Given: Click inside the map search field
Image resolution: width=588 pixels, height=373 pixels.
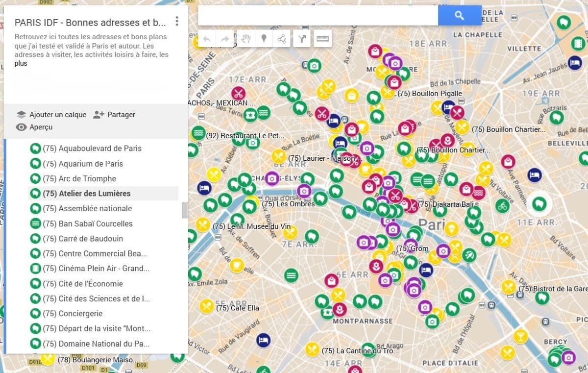Looking at the screenshot, I should pos(318,16).
